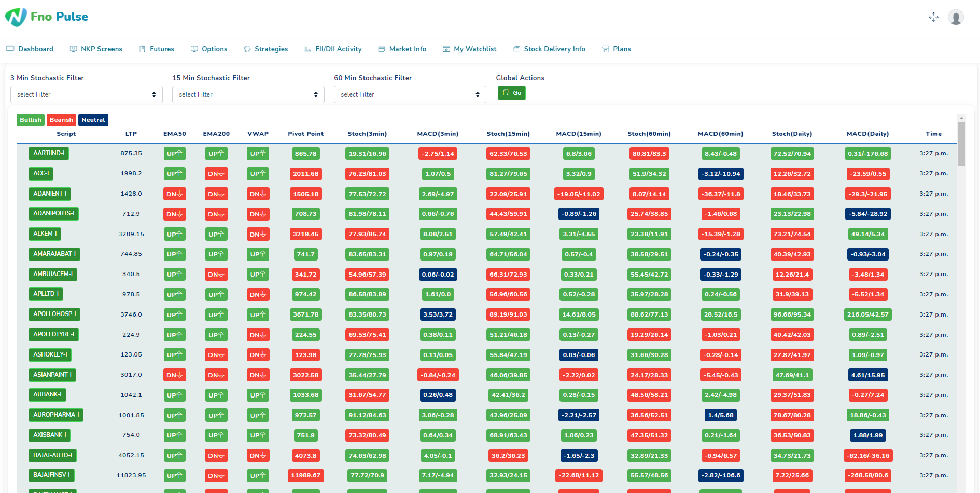Click the table scrollbar up arrow

tap(961, 118)
